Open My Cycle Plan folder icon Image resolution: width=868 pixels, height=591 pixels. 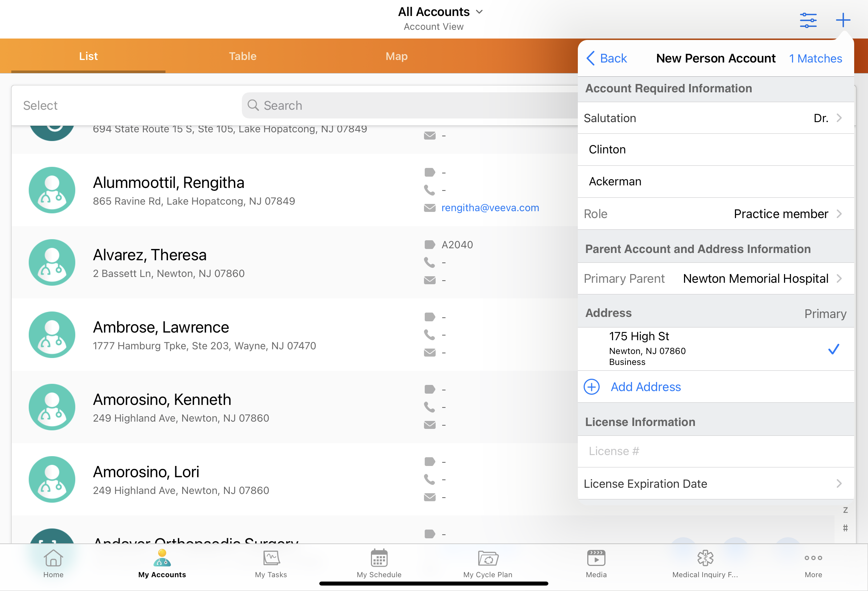[487, 559]
